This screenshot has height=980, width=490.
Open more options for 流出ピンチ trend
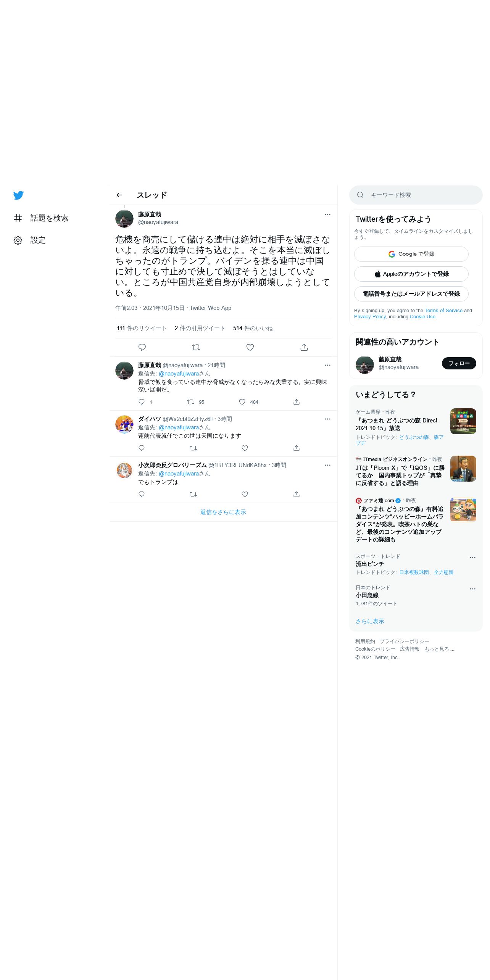coord(472,558)
